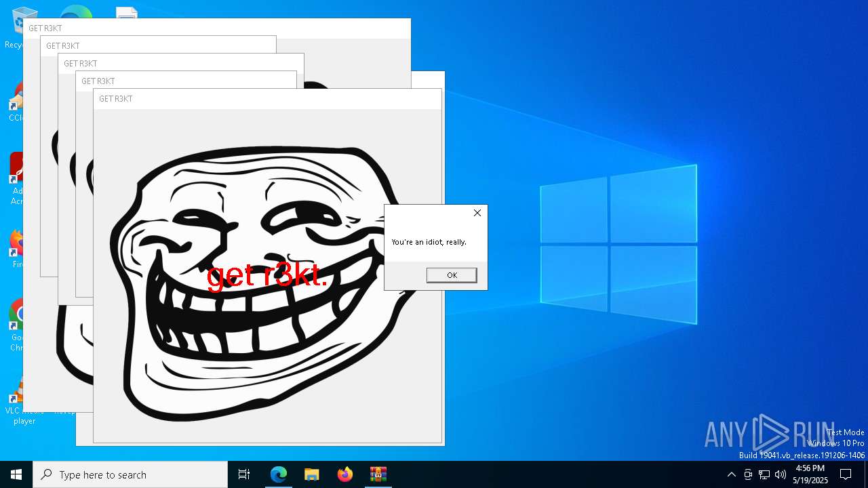Select the Google Chrome desktop icon
The width and height of the screenshot is (868, 488).
point(15,325)
